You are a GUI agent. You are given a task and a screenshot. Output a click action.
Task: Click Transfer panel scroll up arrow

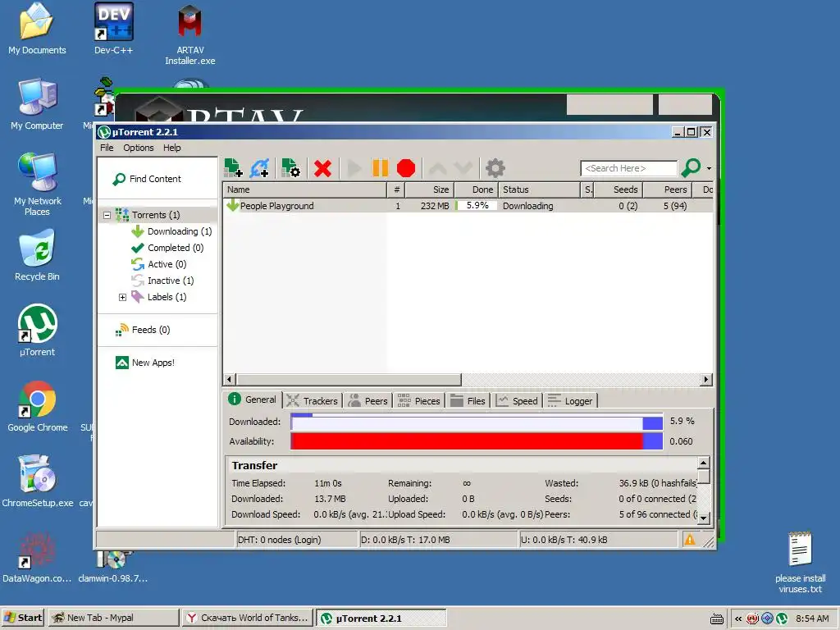coord(704,463)
